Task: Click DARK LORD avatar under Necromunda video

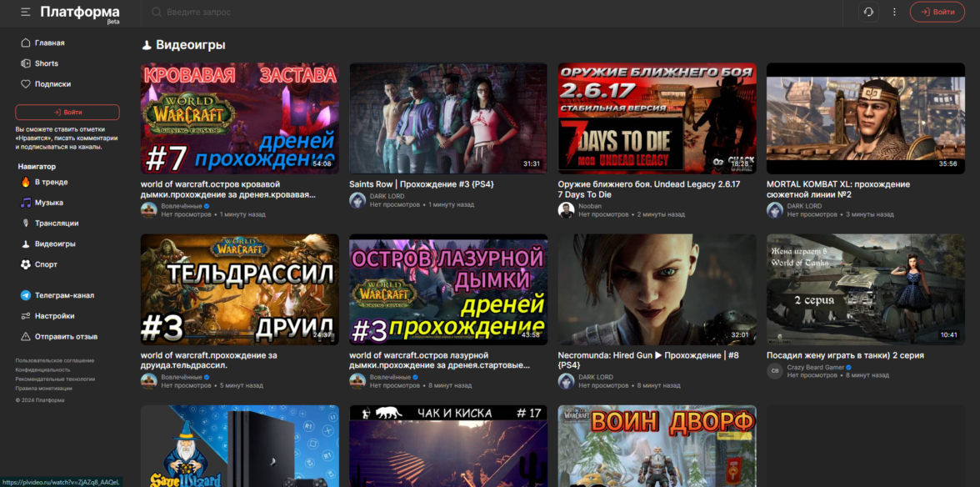Action: click(566, 381)
